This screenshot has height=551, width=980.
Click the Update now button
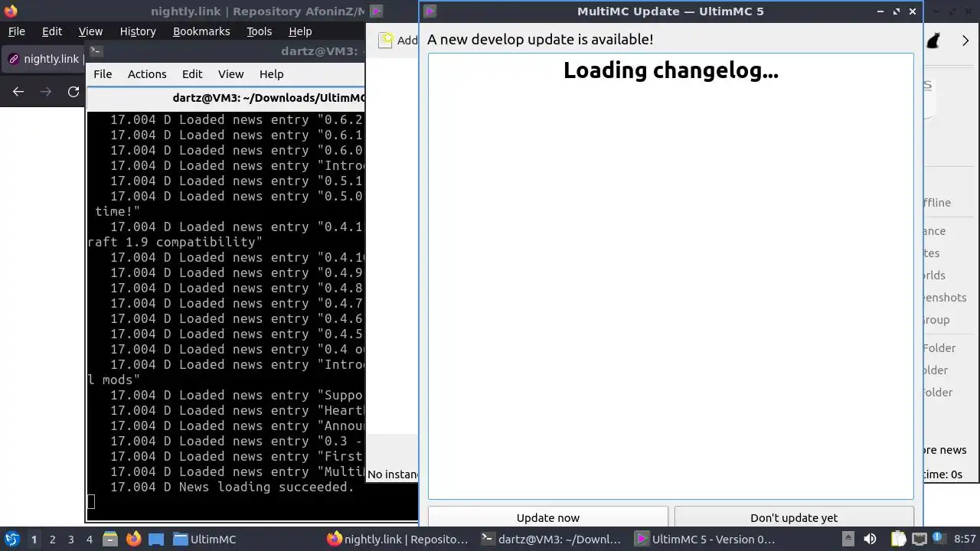[x=547, y=517]
